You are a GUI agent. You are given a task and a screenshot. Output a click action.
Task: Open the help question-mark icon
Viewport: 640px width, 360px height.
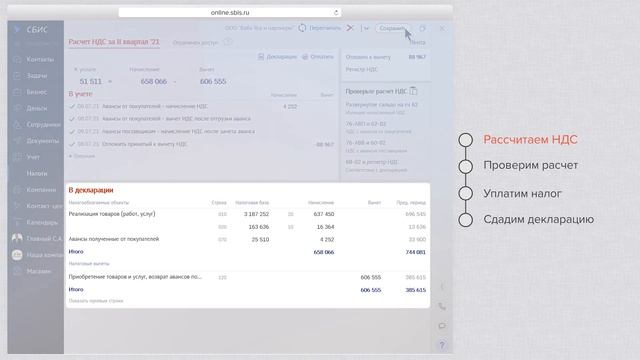pyautogui.click(x=442, y=345)
